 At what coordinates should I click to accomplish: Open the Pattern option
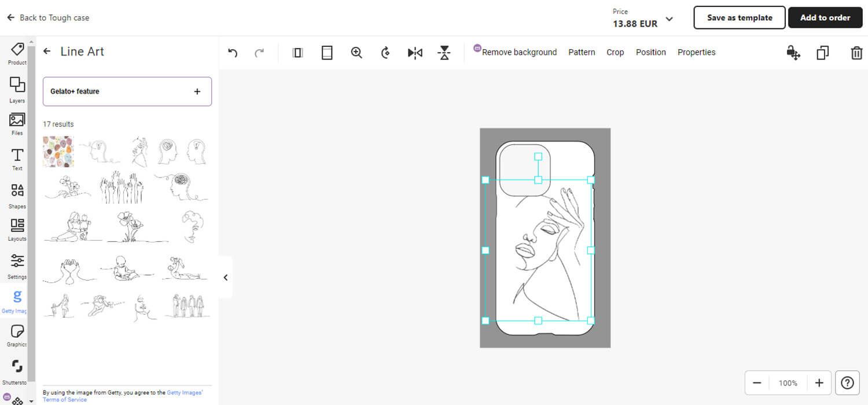tap(582, 52)
